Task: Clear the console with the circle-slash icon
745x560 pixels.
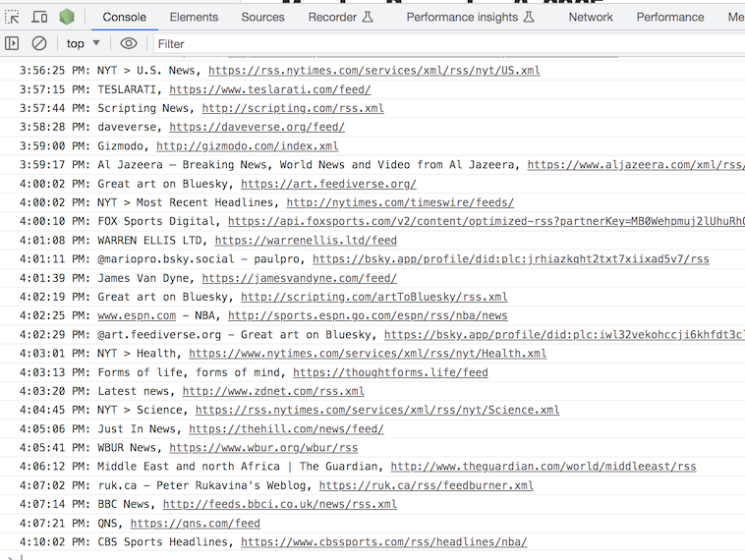Action: [39, 43]
